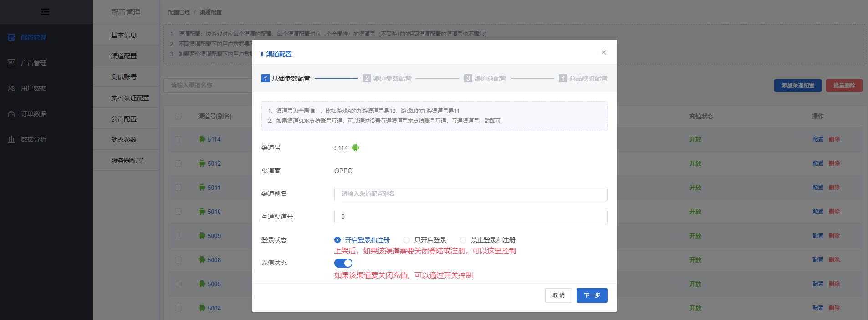868x320 pixels.
Task: Click Android icon in row 5004
Action: tap(202, 308)
